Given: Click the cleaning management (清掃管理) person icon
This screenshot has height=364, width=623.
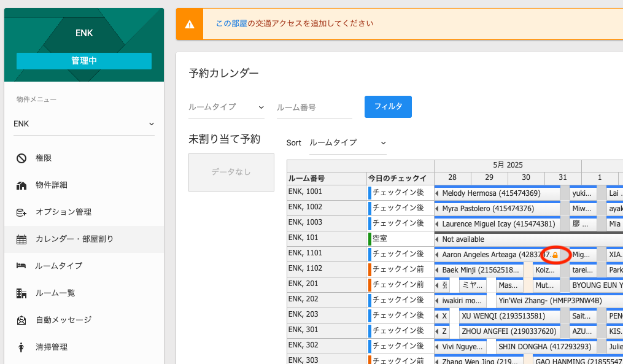Looking at the screenshot, I should click(x=21, y=347).
